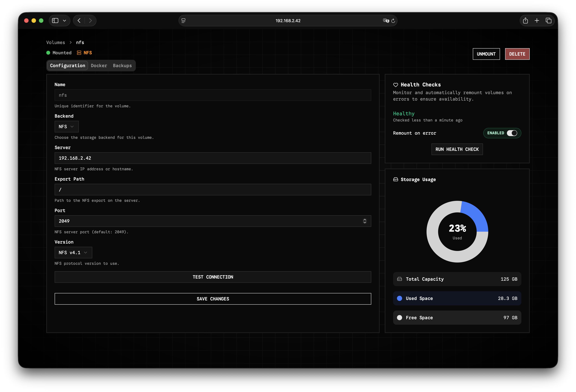Viewport: 576px width, 392px height.
Task: Click into the Server address field
Action: click(213, 158)
